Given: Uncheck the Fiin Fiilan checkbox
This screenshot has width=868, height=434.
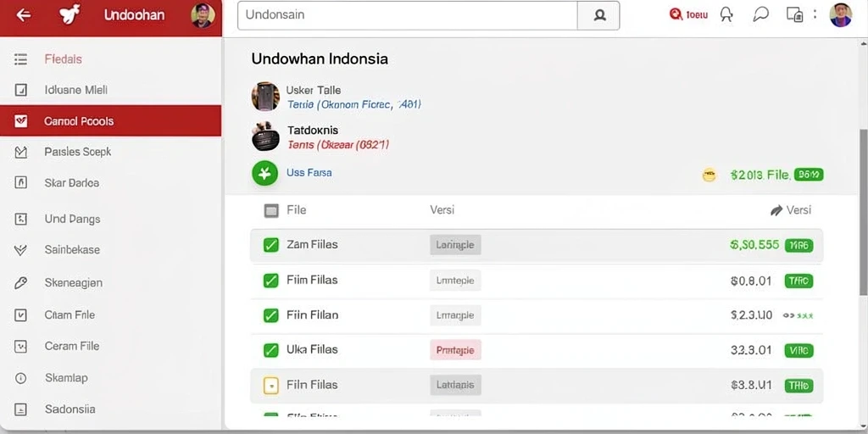Looking at the screenshot, I should coord(270,315).
